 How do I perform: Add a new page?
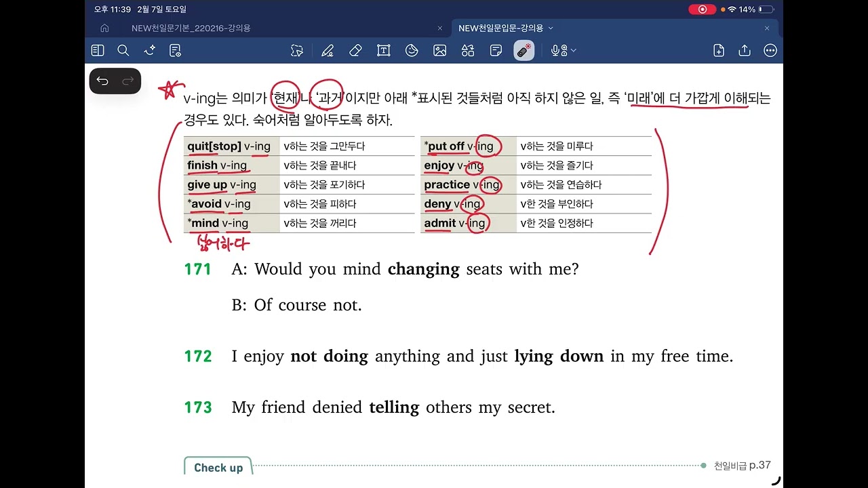tap(719, 50)
